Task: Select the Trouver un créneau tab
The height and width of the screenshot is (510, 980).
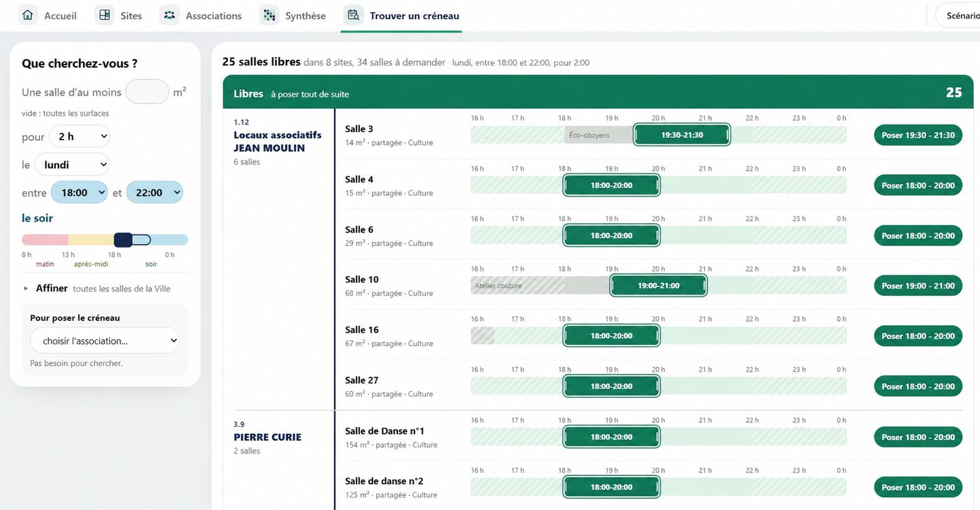Action: point(402,16)
